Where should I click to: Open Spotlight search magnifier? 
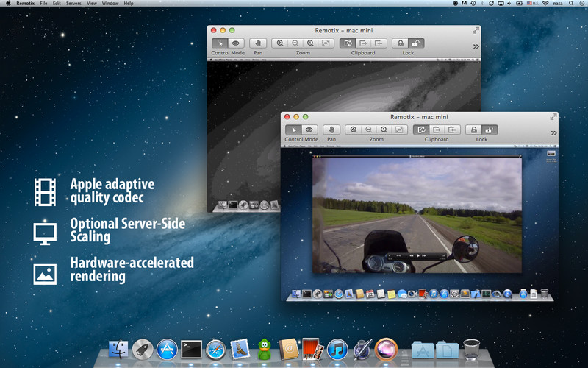click(571, 4)
